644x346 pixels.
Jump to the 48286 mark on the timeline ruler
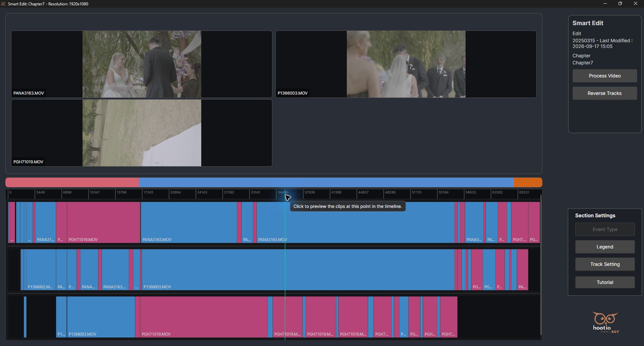(x=390, y=192)
